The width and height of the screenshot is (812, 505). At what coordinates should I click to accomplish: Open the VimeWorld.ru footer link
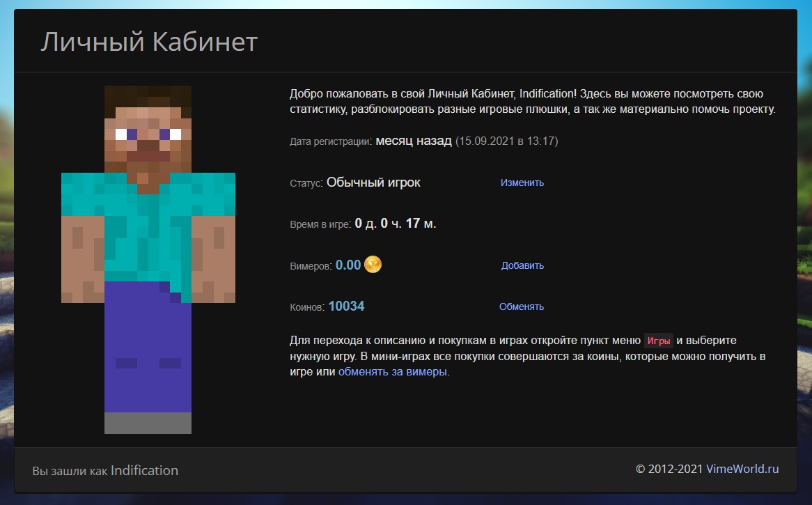[742, 469]
